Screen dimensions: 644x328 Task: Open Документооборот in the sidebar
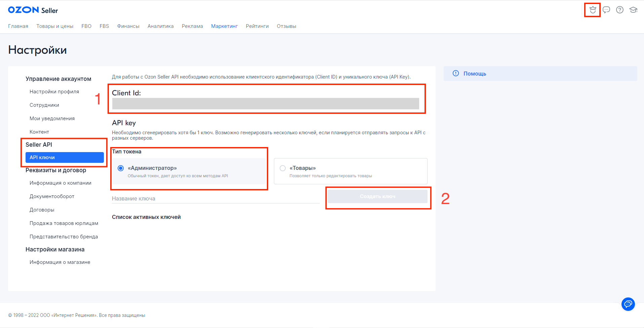click(52, 196)
